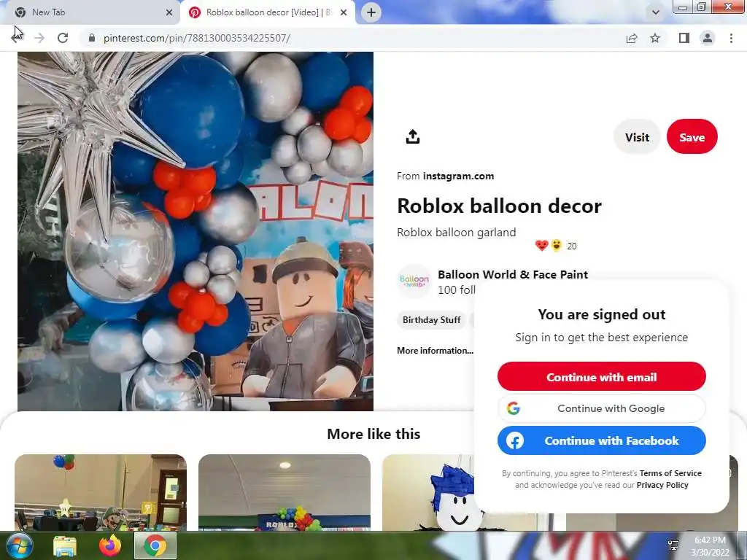This screenshot has width=747, height=560.
Task: Click the reaction count 20
Action: click(x=572, y=246)
